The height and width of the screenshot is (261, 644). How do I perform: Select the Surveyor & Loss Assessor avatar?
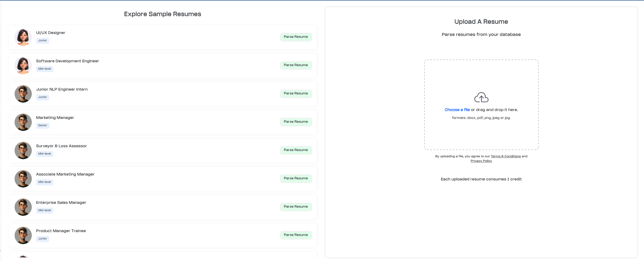23,151
